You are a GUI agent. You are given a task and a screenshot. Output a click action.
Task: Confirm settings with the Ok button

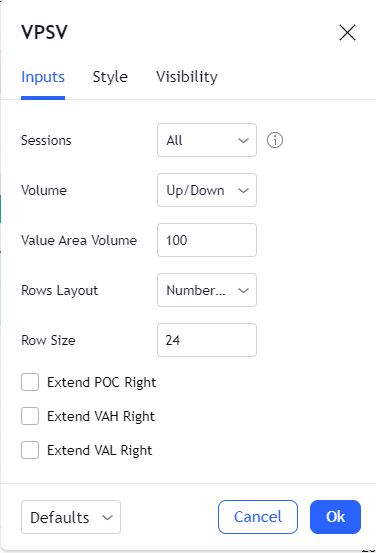pyautogui.click(x=335, y=517)
